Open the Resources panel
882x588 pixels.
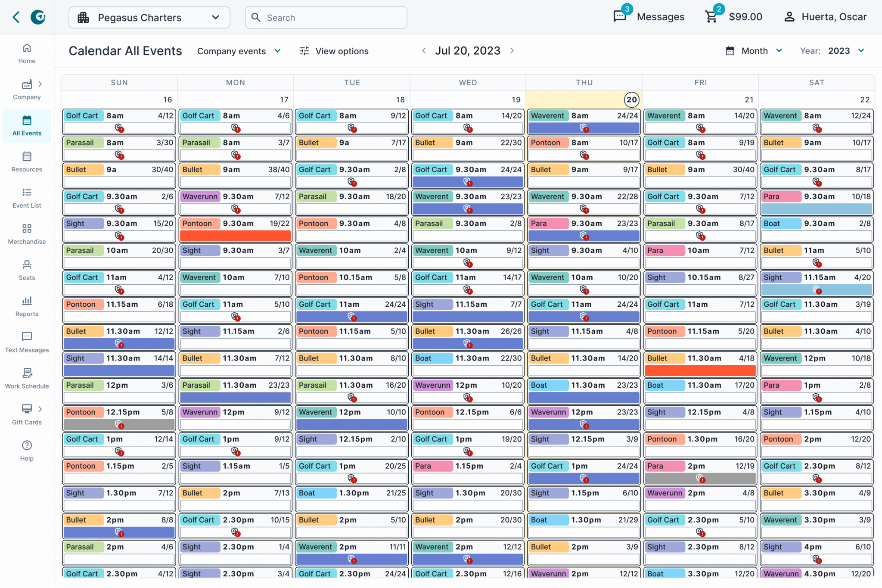tap(26, 162)
